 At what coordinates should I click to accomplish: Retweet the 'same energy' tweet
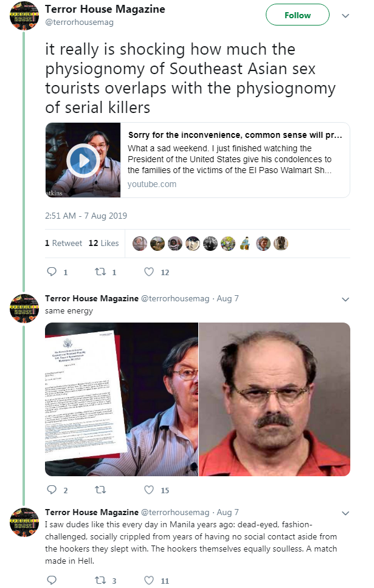coord(100,490)
